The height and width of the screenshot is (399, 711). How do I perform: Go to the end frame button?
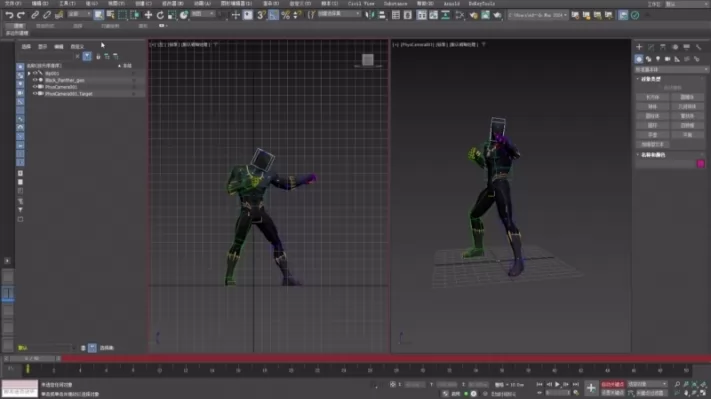tap(575, 384)
